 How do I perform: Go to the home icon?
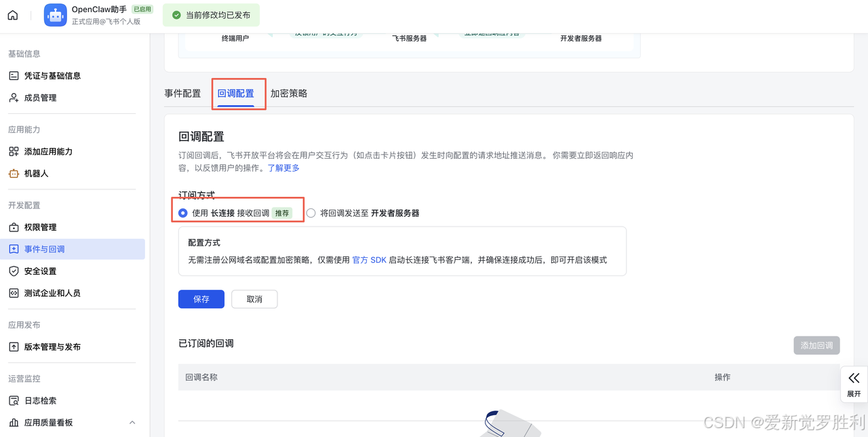tap(13, 15)
